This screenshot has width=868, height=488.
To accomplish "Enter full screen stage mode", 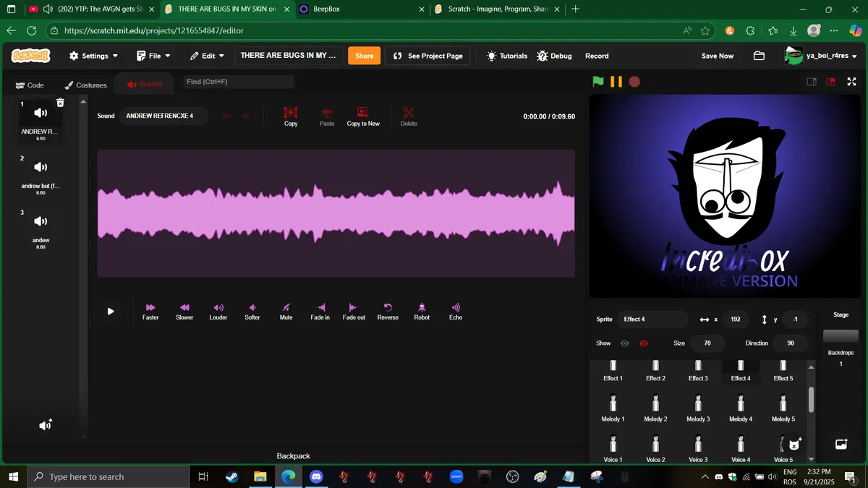I will coord(852,82).
